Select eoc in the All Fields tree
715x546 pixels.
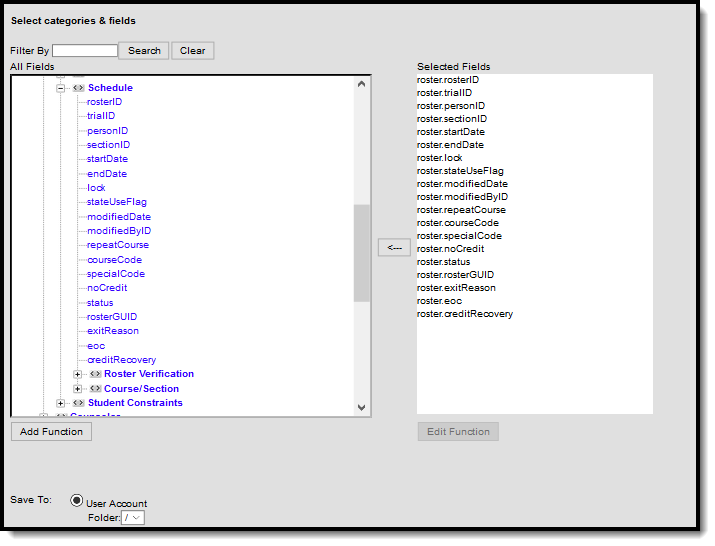[96, 346]
